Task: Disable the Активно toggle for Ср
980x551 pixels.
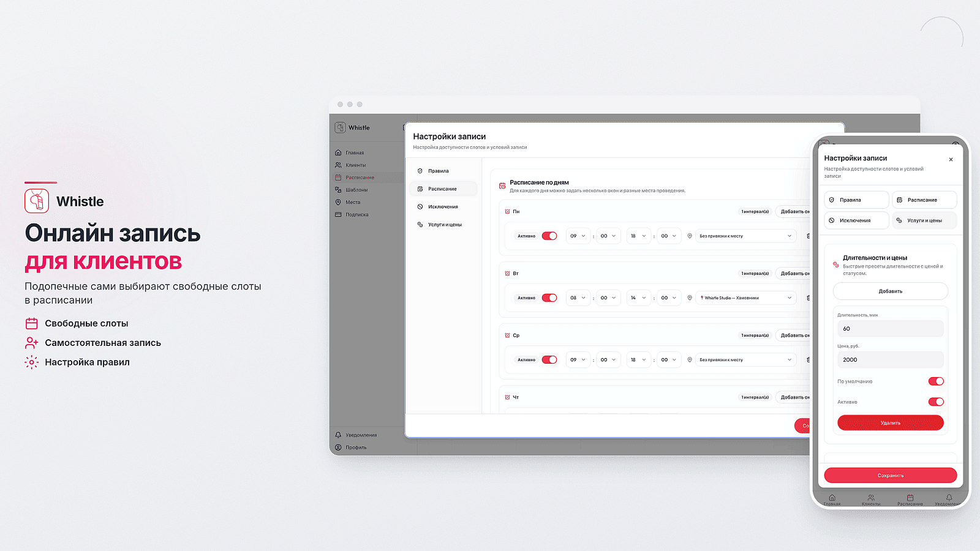Action: coord(549,359)
